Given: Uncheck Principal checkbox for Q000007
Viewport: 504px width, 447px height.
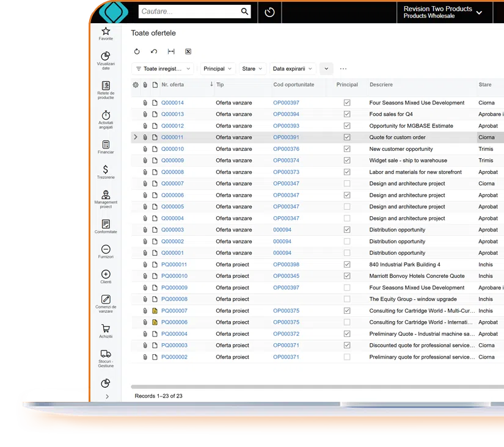Looking at the screenshot, I should click(x=347, y=183).
